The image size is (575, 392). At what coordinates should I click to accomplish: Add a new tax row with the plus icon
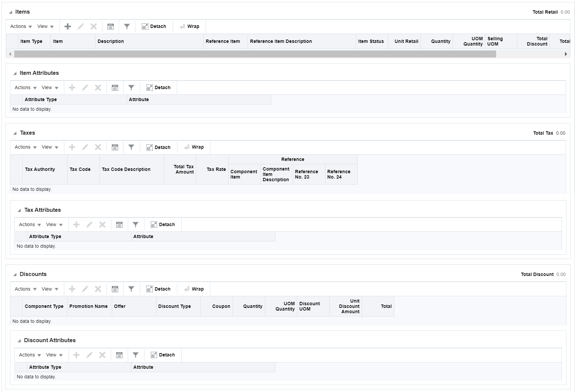click(72, 147)
